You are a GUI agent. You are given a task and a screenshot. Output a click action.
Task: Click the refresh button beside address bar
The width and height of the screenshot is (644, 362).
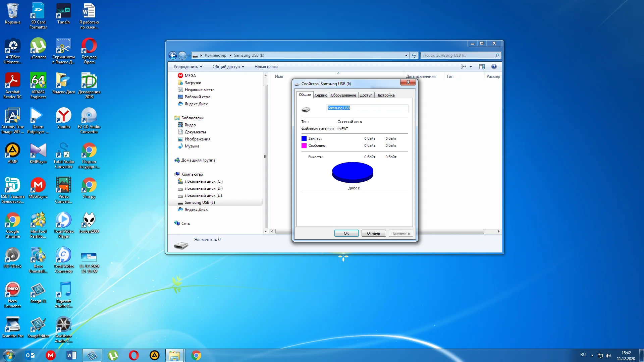pyautogui.click(x=414, y=55)
